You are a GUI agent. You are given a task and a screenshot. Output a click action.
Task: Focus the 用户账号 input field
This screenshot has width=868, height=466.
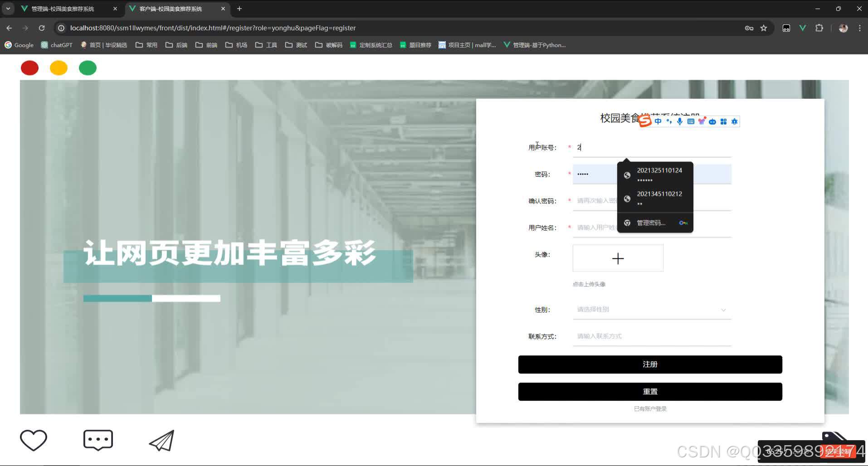(x=652, y=147)
